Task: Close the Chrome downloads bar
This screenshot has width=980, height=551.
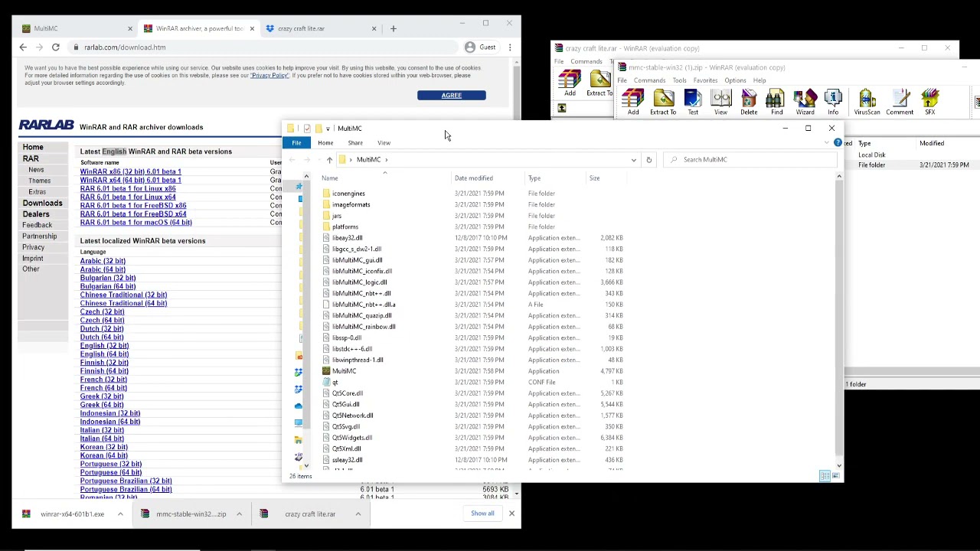Action: coord(511,514)
